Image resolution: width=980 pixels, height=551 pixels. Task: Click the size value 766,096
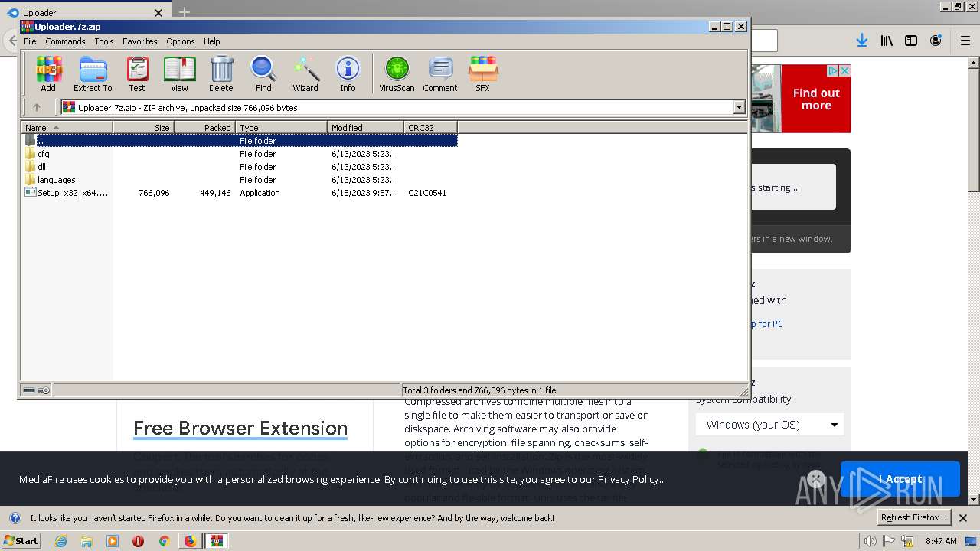tap(154, 193)
